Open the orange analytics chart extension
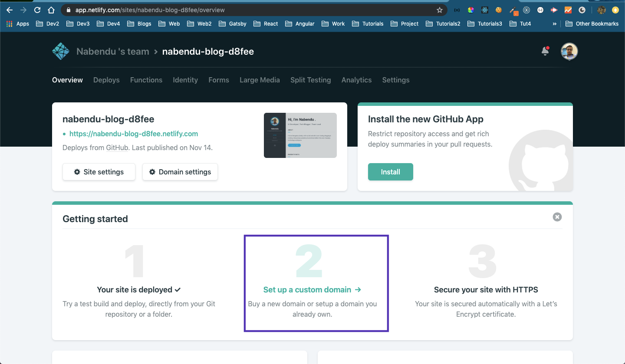 tap(568, 10)
